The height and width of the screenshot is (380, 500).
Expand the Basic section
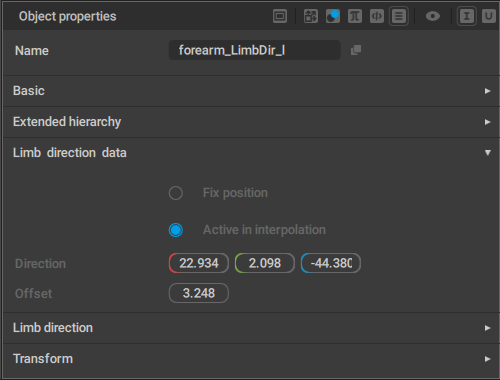tap(251, 91)
